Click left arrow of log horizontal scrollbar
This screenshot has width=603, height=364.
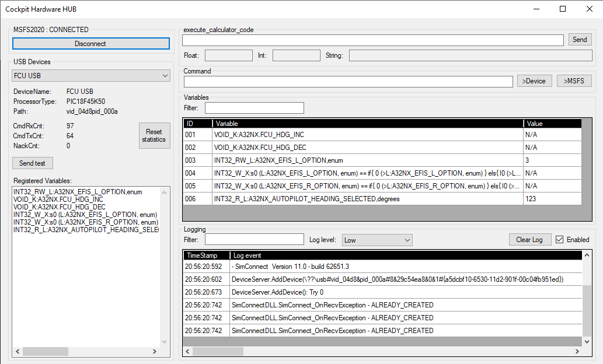187,351
